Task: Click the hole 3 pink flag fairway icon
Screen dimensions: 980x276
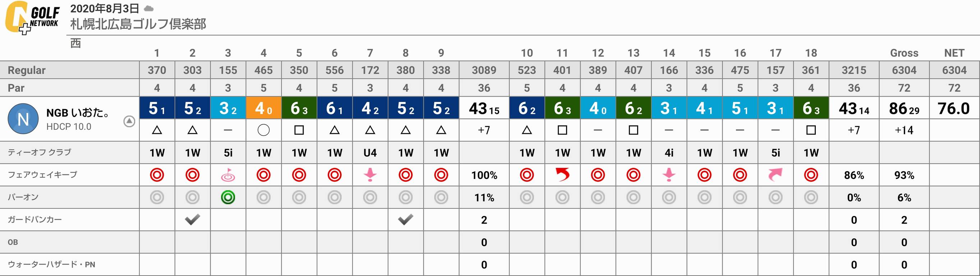Action: pyautogui.click(x=228, y=175)
